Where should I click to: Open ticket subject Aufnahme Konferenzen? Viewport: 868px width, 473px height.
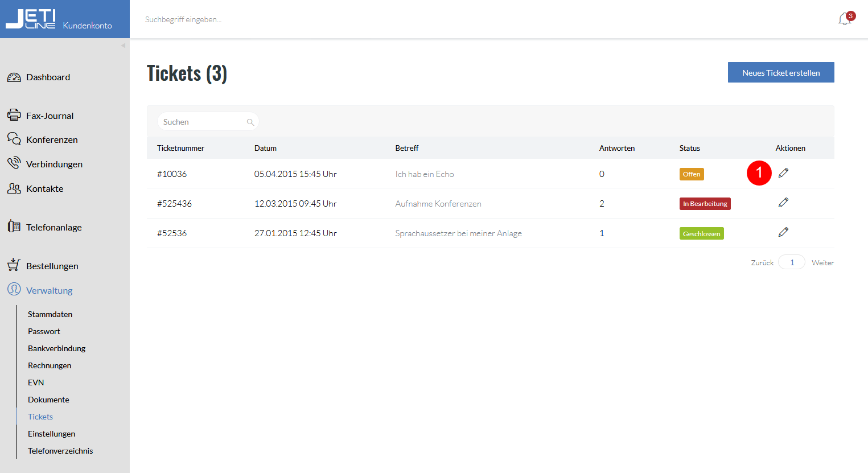click(438, 204)
